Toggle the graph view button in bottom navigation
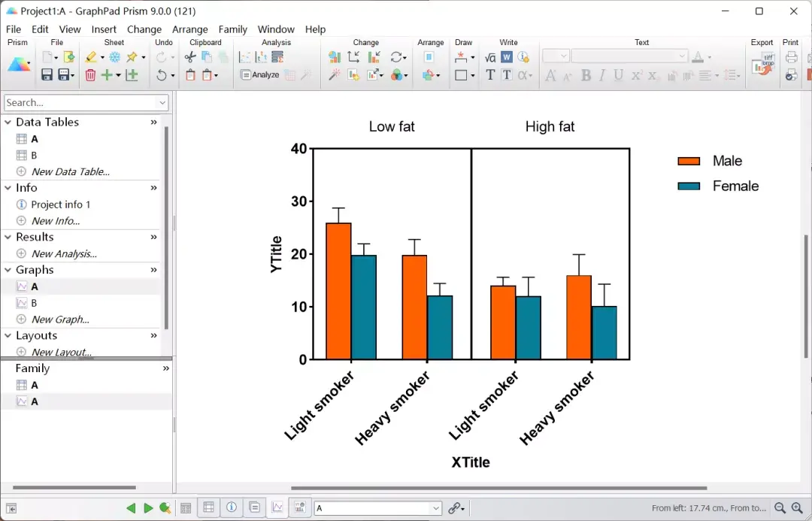 click(x=277, y=507)
